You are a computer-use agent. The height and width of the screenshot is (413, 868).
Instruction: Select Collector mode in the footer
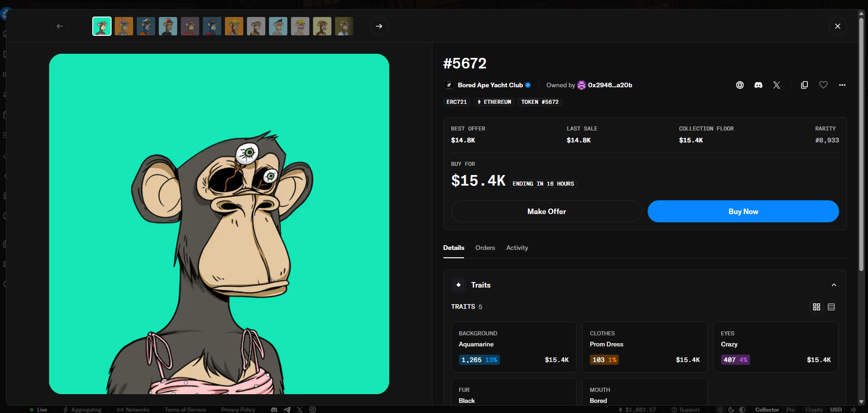click(767, 410)
